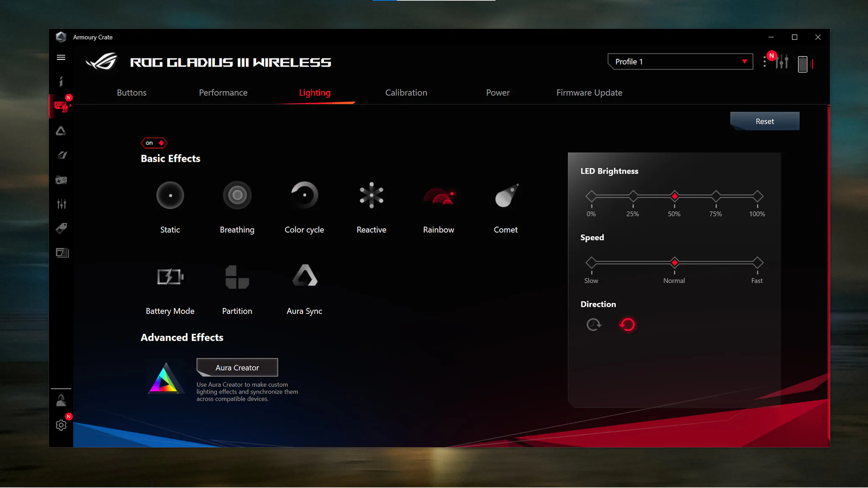
Task: Expand the Profile 1 dropdown
Action: coord(680,61)
